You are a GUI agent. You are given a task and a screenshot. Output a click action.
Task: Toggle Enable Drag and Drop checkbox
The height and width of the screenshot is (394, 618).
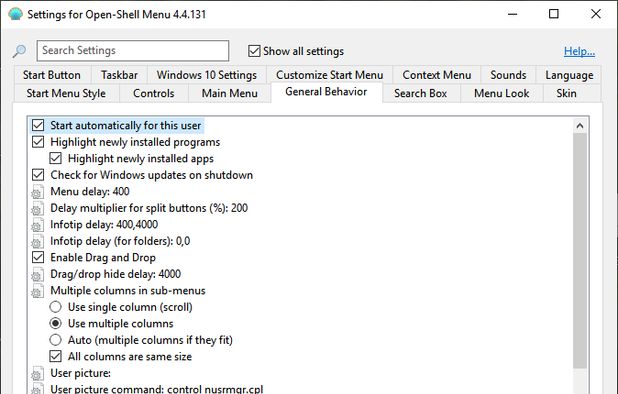(x=38, y=257)
